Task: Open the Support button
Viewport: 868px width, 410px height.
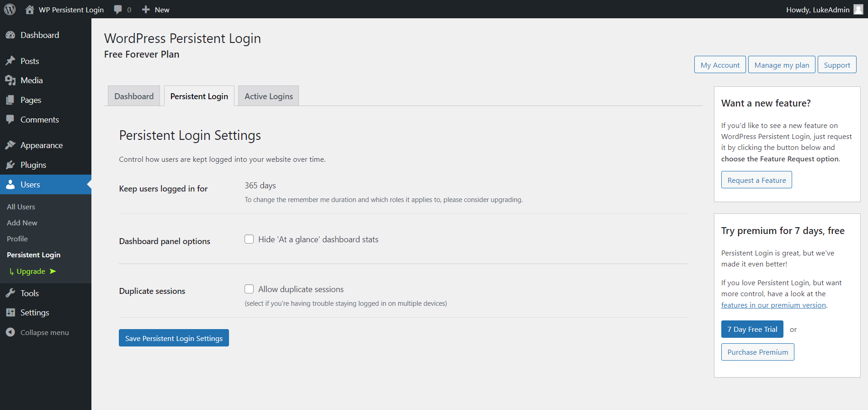Action: pyautogui.click(x=837, y=64)
